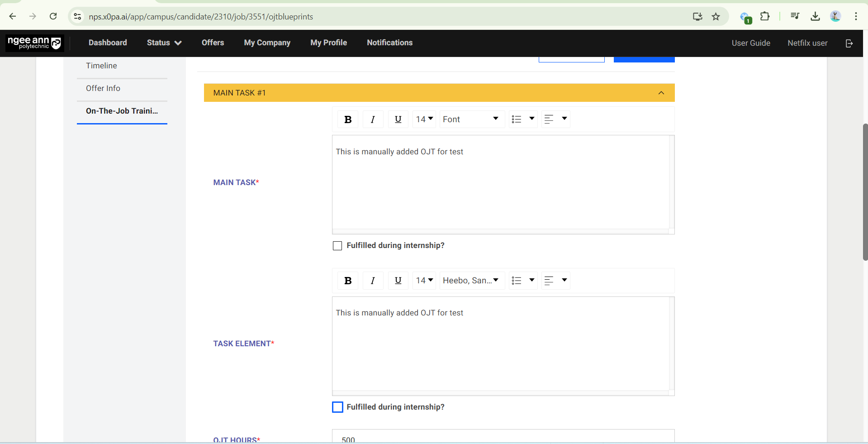868x444 pixels.
Task: Open the Offer Info sidebar tab
Action: point(103,88)
